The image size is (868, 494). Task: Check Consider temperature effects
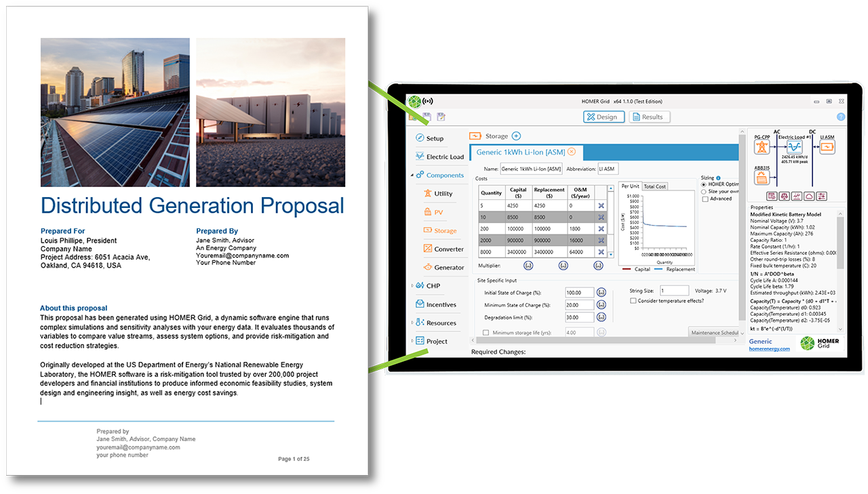633,301
